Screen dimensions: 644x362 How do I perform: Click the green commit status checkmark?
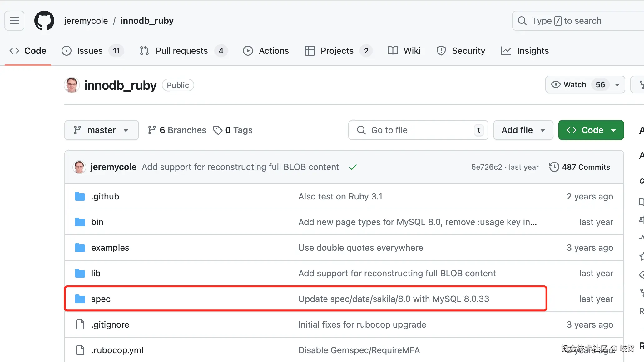pos(353,167)
